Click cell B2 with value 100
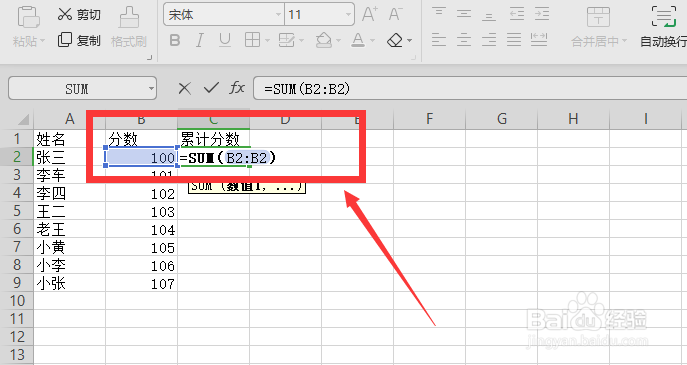This screenshot has height=365, width=687. (x=142, y=157)
